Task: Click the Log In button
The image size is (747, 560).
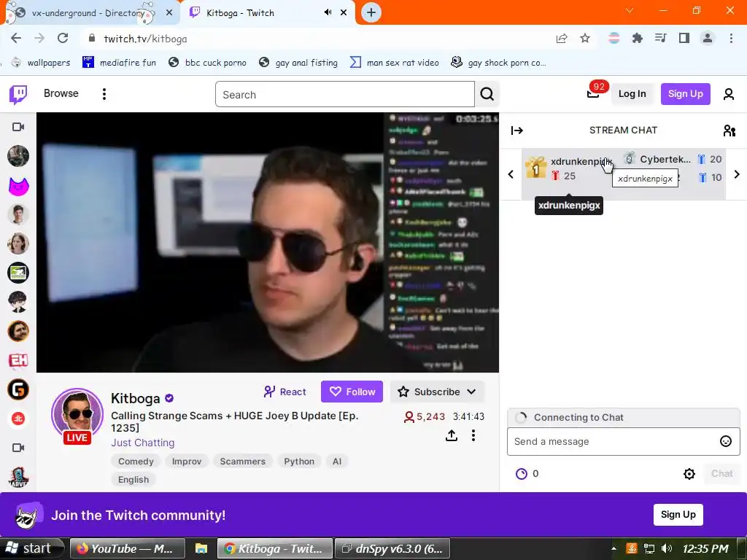Action: pyautogui.click(x=632, y=94)
